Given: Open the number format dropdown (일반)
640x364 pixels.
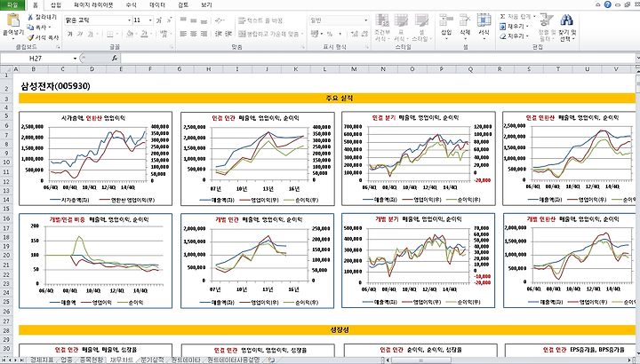Looking at the screenshot, I should [x=365, y=20].
